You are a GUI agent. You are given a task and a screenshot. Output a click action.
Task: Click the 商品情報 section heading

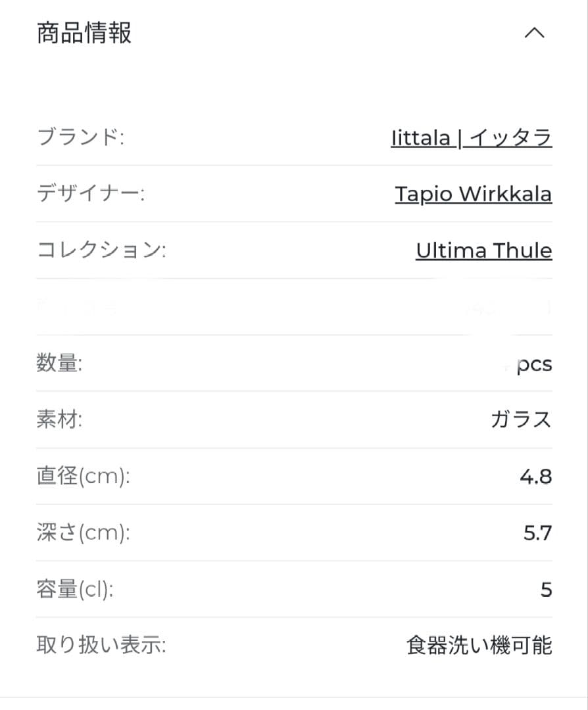(84, 33)
